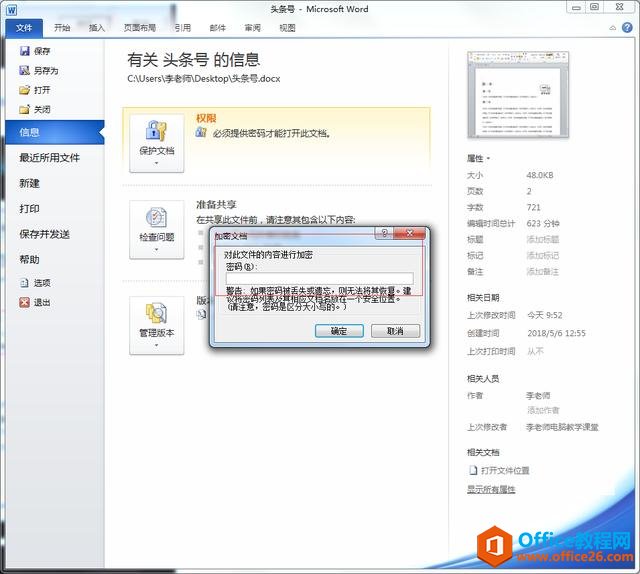Click the password input field
The image size is (640, 574).
coord(320,278)
